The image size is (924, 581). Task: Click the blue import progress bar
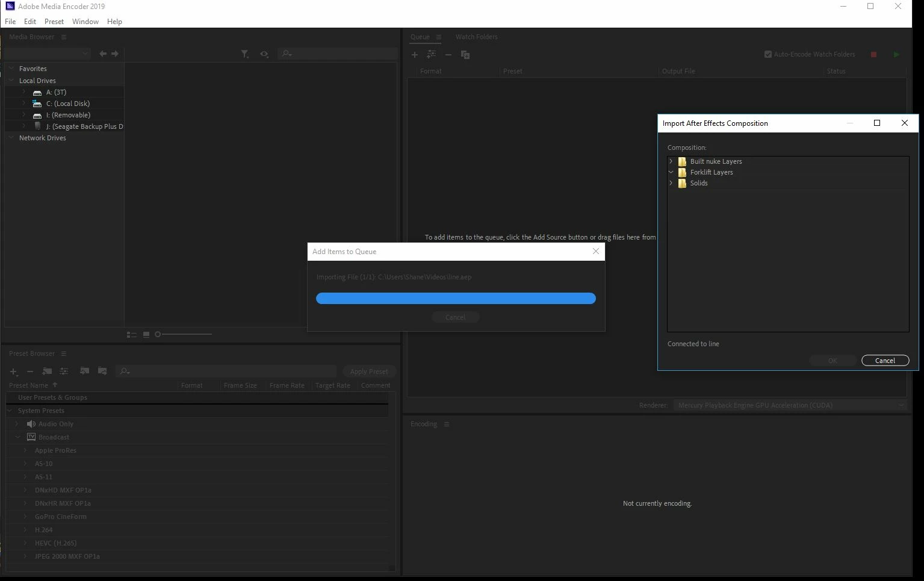click(456, 299)
